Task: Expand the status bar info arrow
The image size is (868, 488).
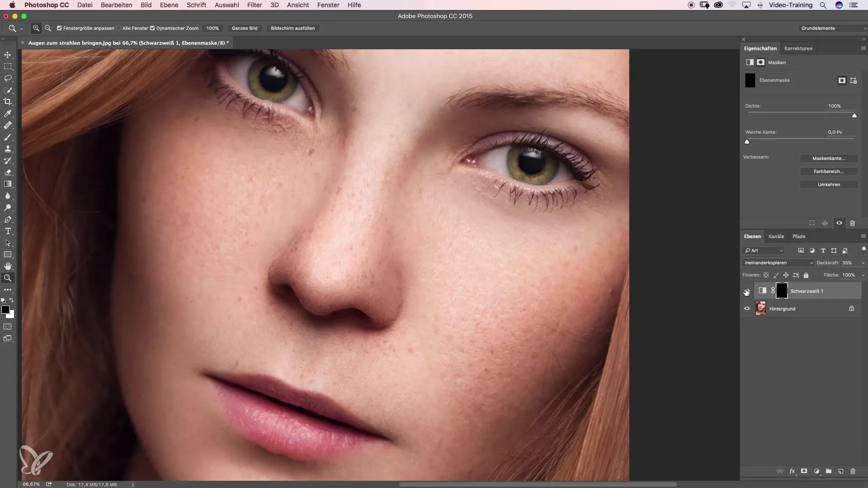Action: coord(133,484)
